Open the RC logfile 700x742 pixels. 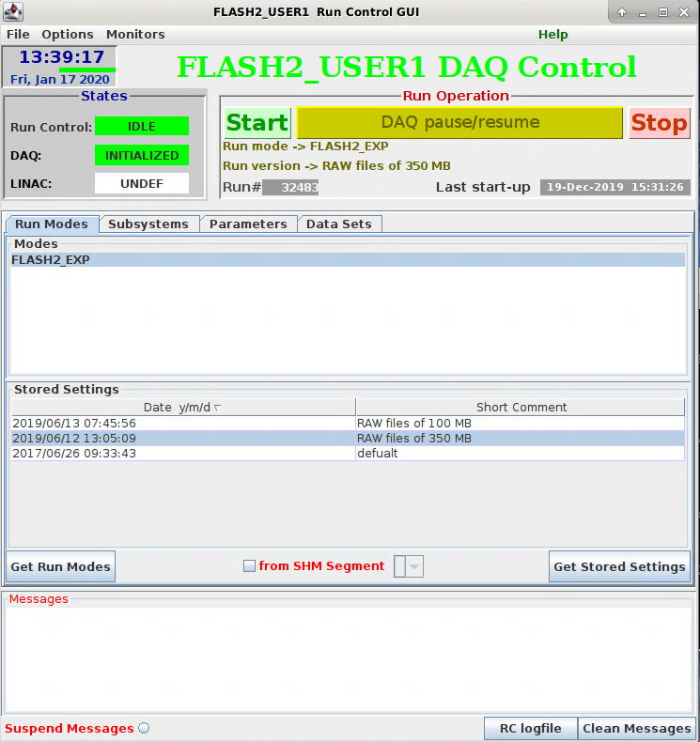pos(531,728)
